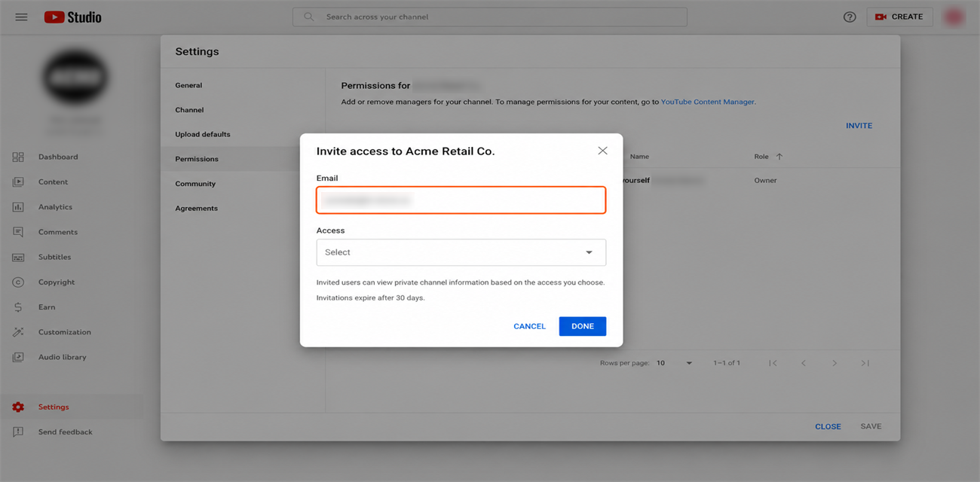The width and height of the screenshot is (980, 482).
Task: Click the Role column header
Action: [x=761, y=157]
